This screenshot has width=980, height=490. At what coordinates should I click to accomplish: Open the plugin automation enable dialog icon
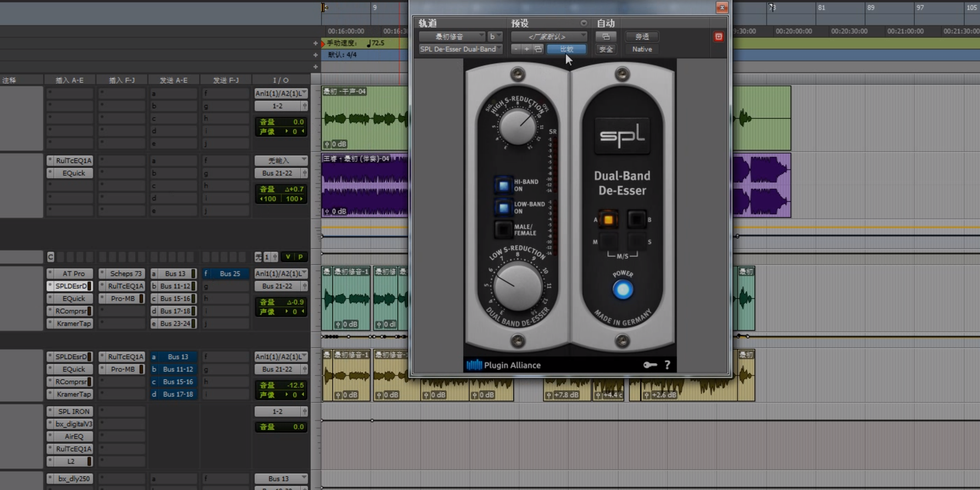pos(606,37)
